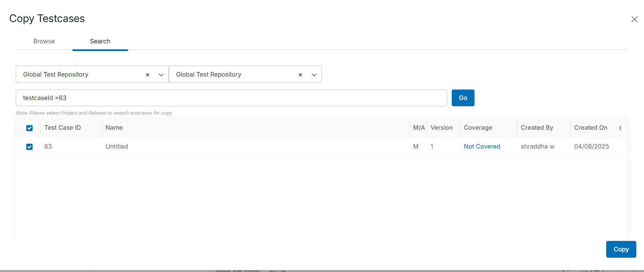This screenshot has width=644, height=272.
Task: Uncheck the checkbox for test case 63
Action: (29, 147)
